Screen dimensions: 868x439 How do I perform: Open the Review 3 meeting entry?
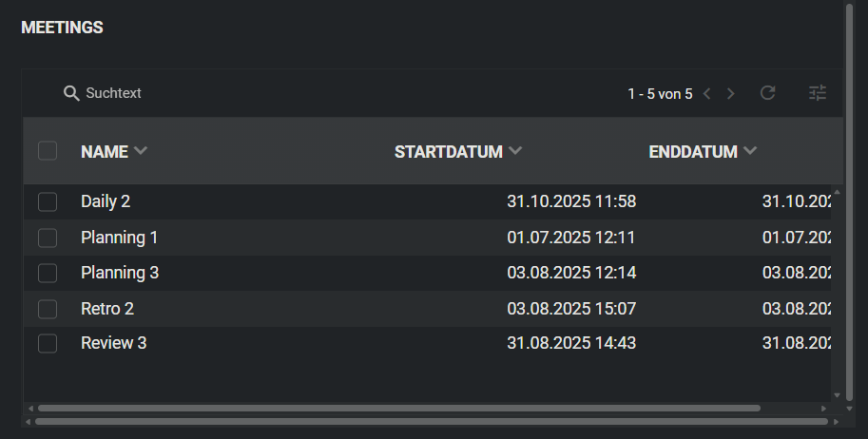(114, 343)
